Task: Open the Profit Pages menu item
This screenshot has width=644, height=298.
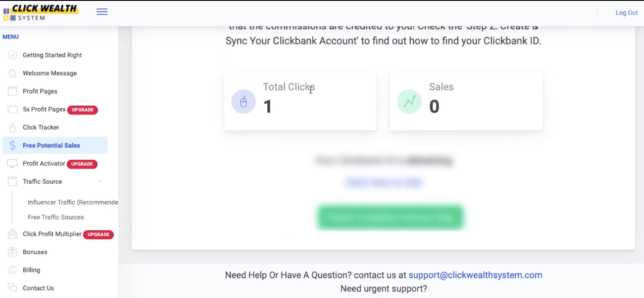Action: click(40, 91)
